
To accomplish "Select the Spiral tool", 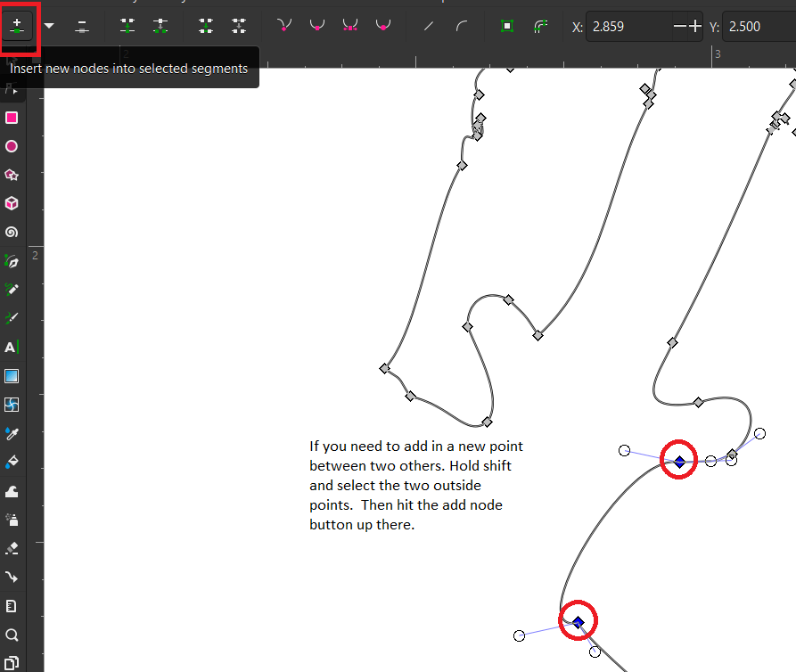I will click(12, 233).
